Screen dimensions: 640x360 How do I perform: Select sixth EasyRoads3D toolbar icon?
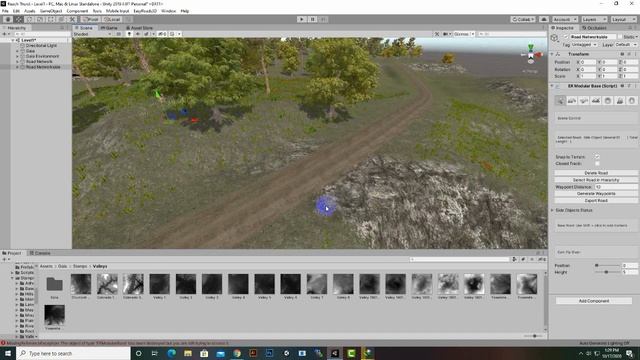point(620,100)
